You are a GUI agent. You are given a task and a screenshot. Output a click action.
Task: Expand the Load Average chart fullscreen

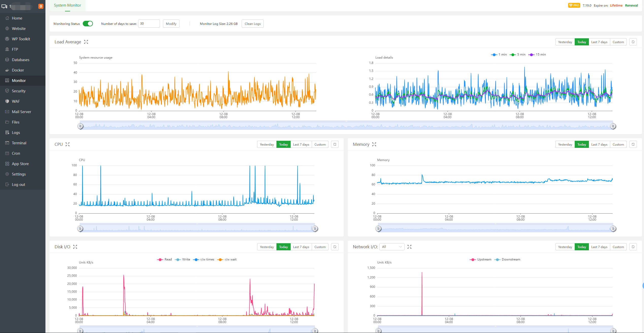pyautogui.click(x=86, y=42)
